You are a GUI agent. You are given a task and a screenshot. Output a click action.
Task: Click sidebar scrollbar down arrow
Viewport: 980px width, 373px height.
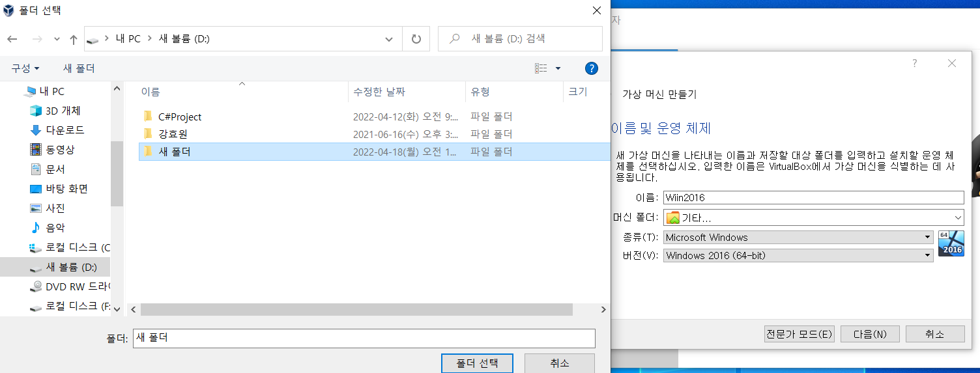pyautogui.click(x=117, y=310)
